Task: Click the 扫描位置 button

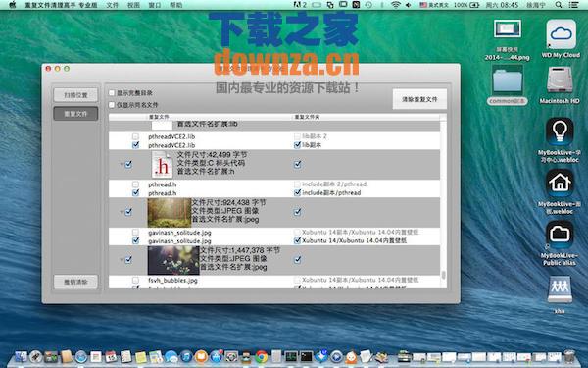Action: [x=75, y=95]
